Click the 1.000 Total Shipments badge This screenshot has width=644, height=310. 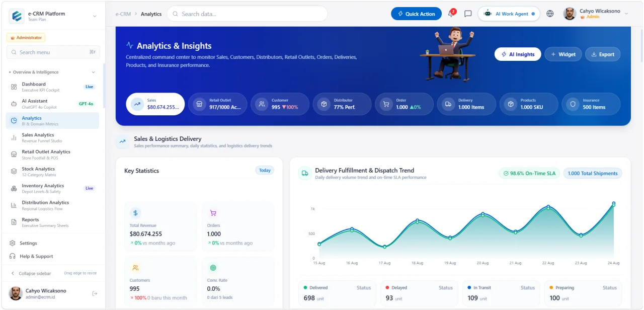tap(593, 174)
